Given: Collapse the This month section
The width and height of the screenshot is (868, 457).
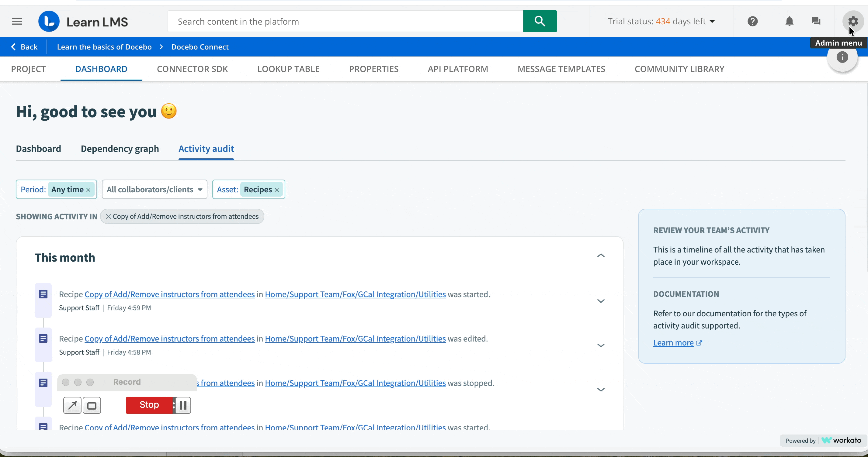Looking at the screenshot, I should pyautogui.click(x=601, y=256).
